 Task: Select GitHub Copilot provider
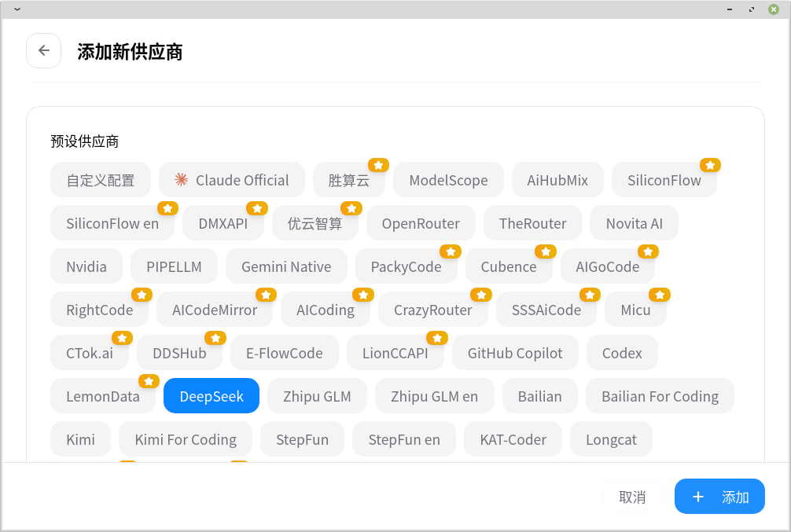(x=515, y=353)
